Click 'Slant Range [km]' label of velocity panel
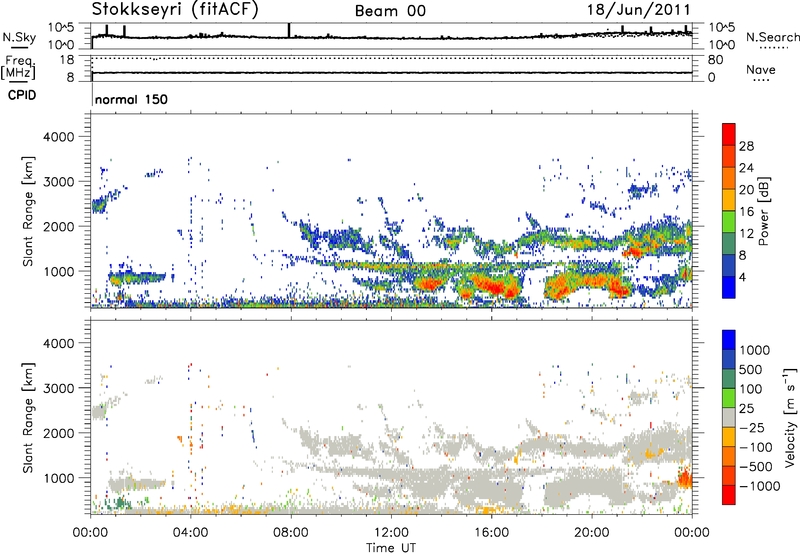 point(29,417)
